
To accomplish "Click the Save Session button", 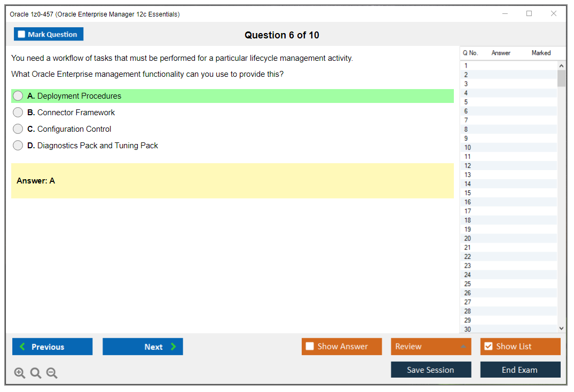I will pos(431,369).
